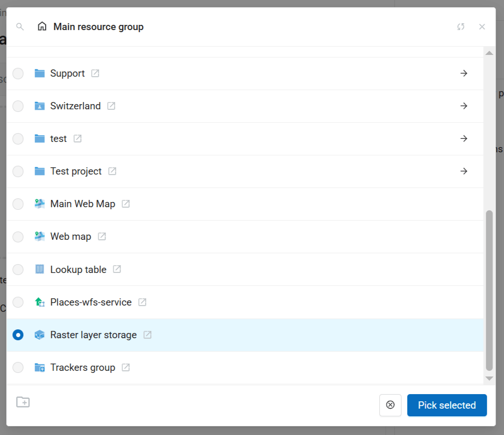The width and height of the screenshot is (504, 435).
Task: Click the refresh icon in the dialog header
Action: pos(460,27)
